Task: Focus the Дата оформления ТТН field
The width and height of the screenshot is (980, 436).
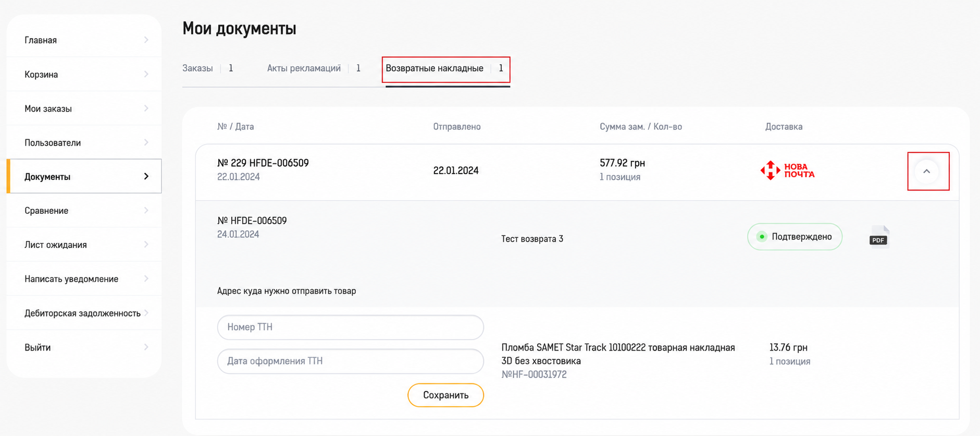Action: point(351,361)
